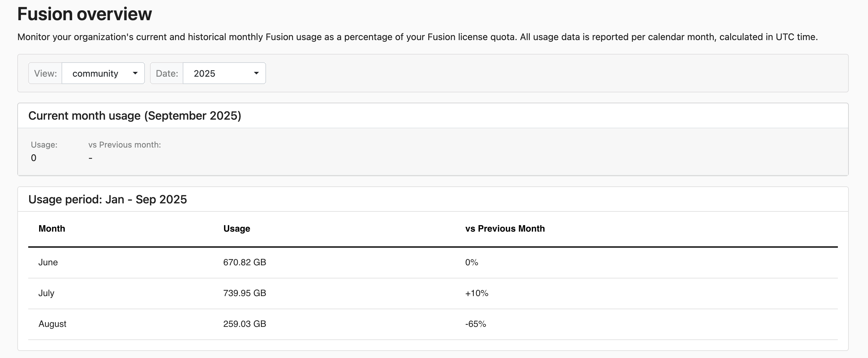Click the -65% change for August
The width and height of the screenshot is (868, 358).
[475, 324]
